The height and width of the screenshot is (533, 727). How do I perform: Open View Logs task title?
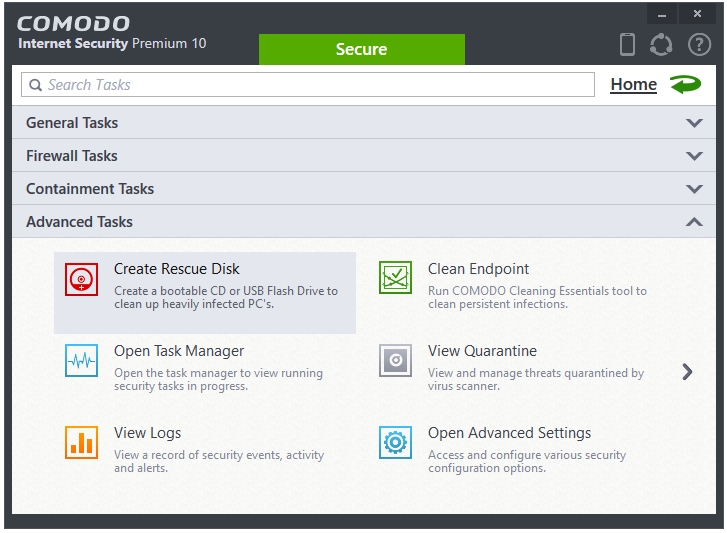coord(147,433)
